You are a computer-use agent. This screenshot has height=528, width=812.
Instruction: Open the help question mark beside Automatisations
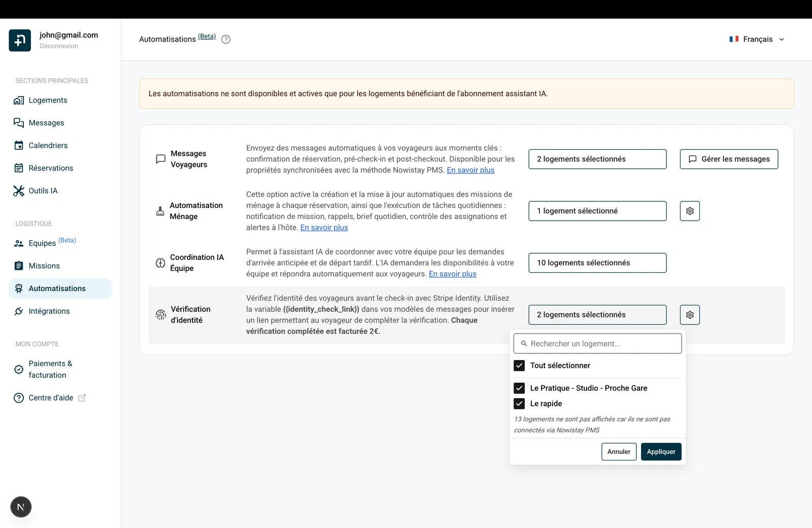pos(226,40)
